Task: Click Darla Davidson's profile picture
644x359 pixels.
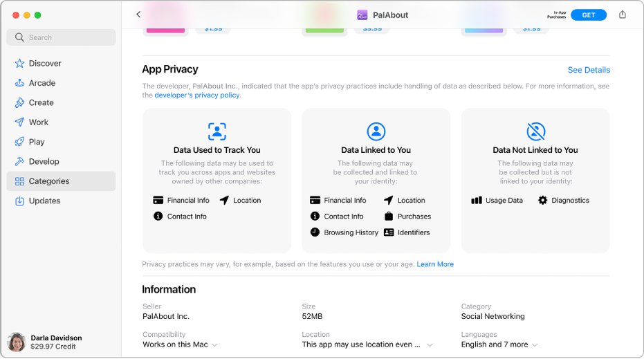Action: pyautogui.click(x=17, y=342)
